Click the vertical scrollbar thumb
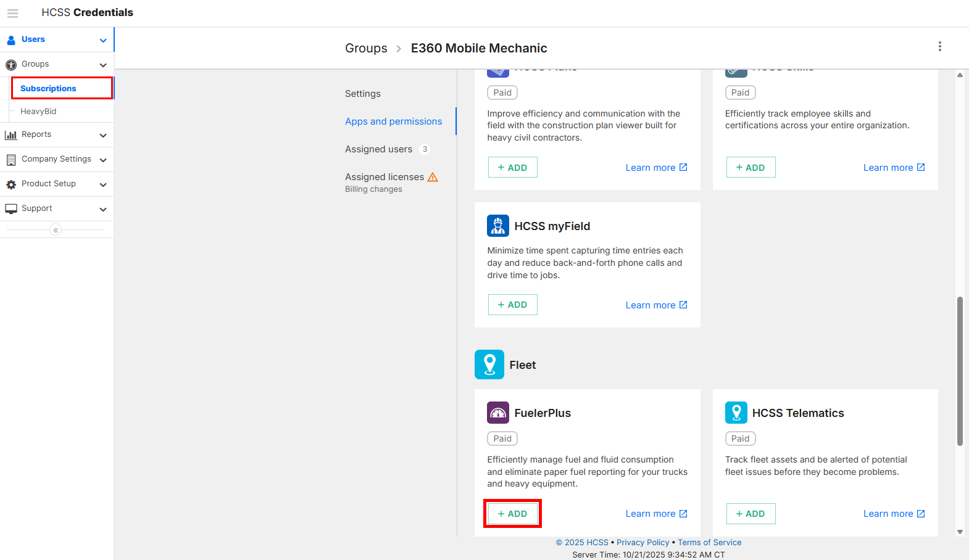The height and width of the screenshot is (560, 969). coord(960,371)
